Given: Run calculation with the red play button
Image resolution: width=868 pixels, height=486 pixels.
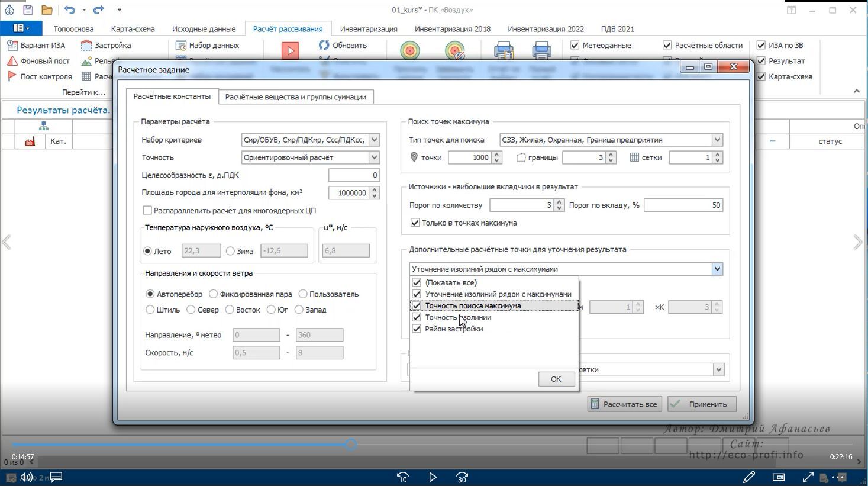Looking at the screenshot, I should coord(290,51).
